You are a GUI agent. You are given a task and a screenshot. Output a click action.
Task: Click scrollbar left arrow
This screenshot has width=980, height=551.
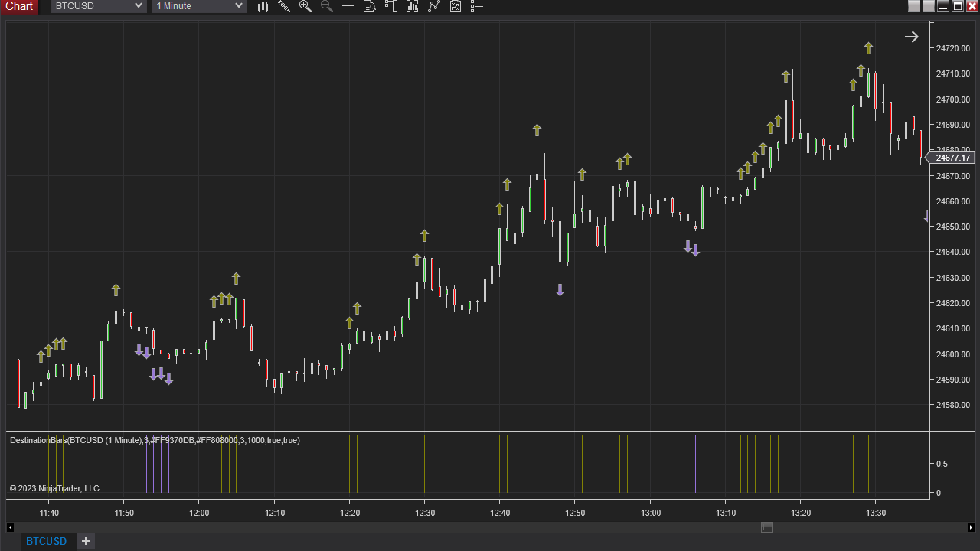click(x=10, y=527)
